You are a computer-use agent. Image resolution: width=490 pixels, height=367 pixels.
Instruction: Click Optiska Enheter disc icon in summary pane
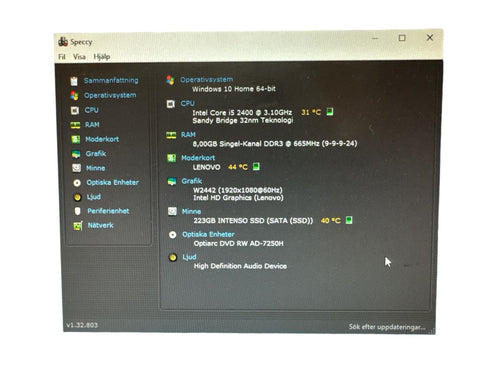172,235
